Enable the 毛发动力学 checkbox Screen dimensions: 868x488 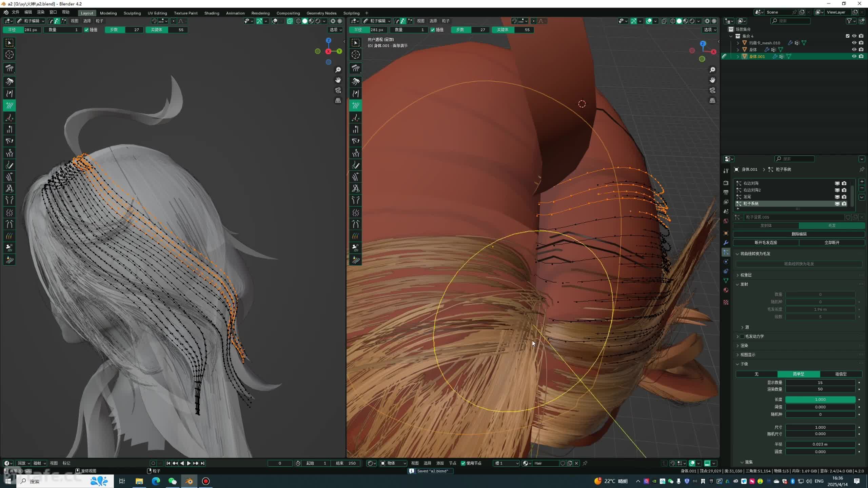click(x=743, y=336)
